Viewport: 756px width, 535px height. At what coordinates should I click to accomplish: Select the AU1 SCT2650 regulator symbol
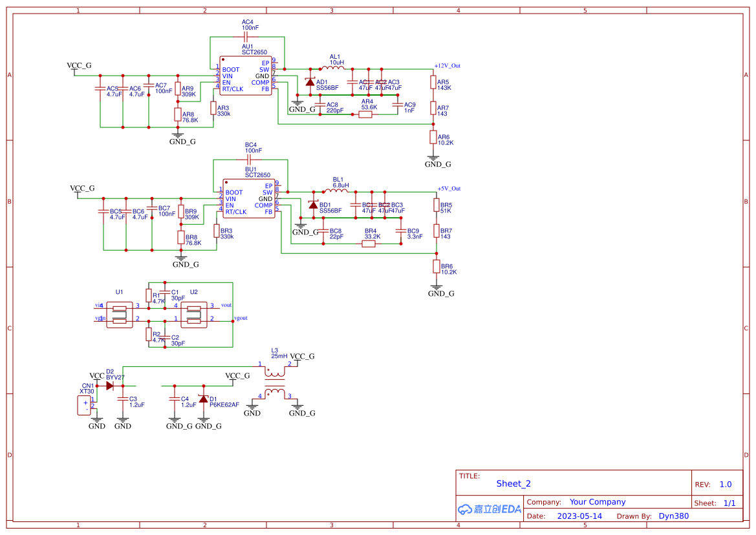[x=246, y=78]
